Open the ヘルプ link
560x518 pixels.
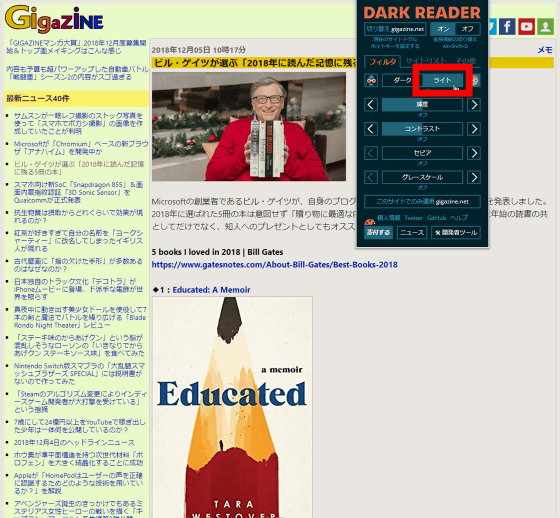click(x=459, y=218)
